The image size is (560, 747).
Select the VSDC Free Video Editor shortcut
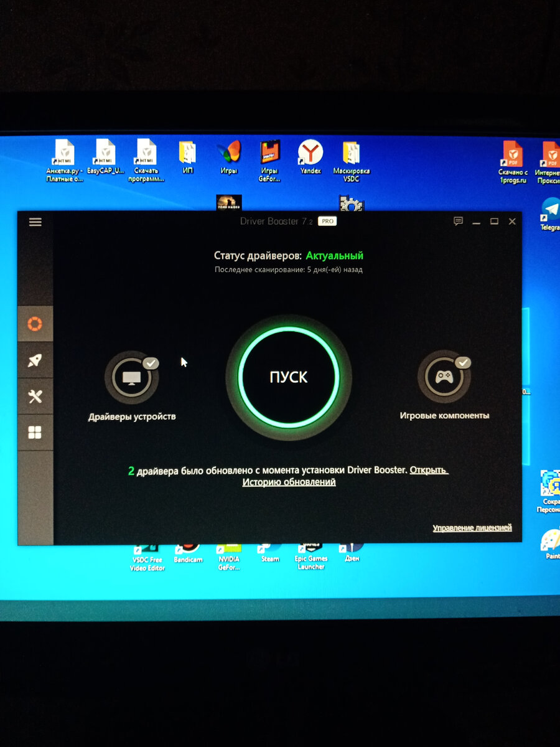tap(147, 558)
